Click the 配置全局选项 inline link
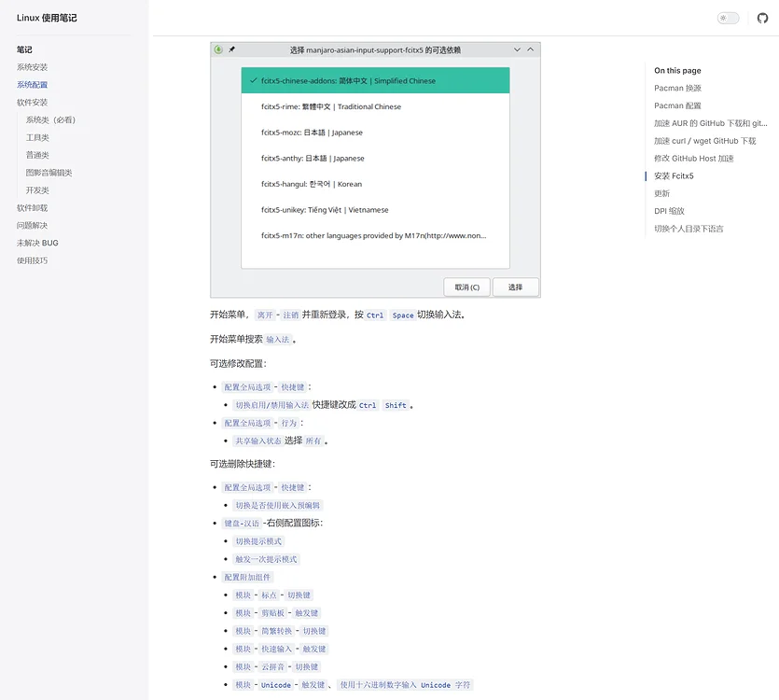 coord(247,386)
